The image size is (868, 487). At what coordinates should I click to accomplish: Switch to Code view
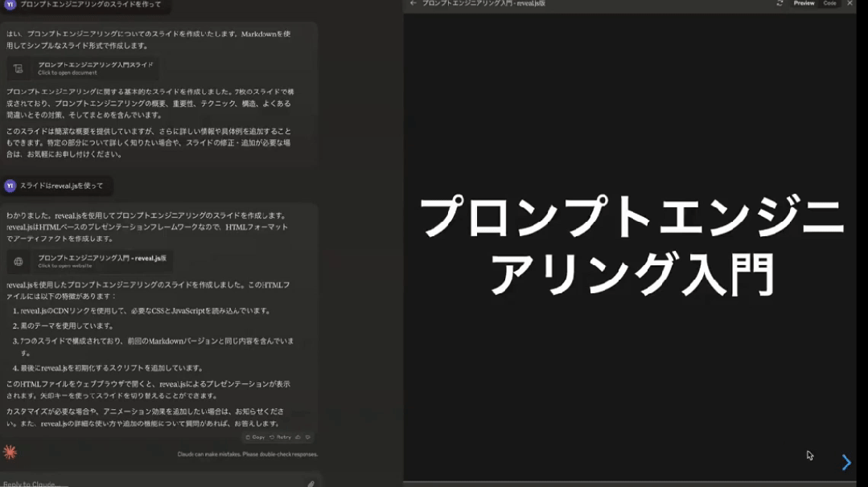[829, 3]
